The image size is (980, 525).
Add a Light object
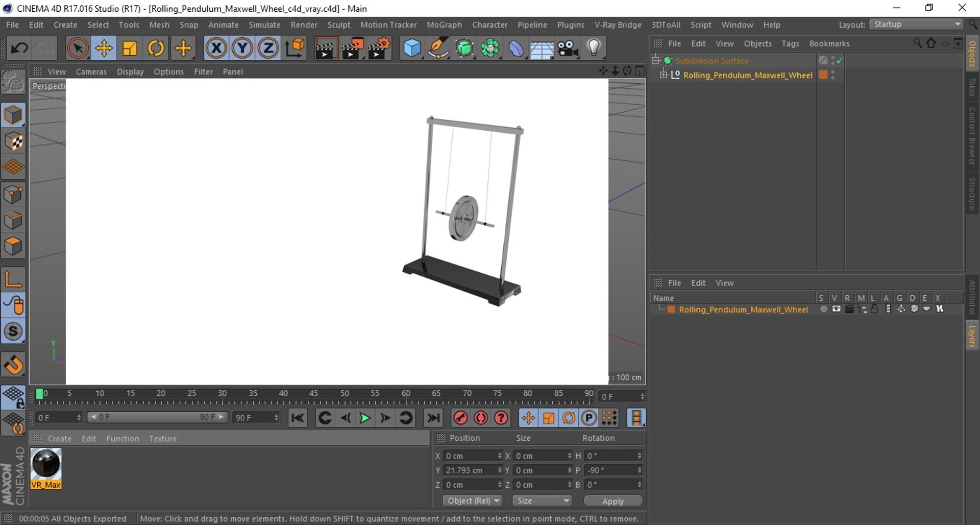coord(594,49)
